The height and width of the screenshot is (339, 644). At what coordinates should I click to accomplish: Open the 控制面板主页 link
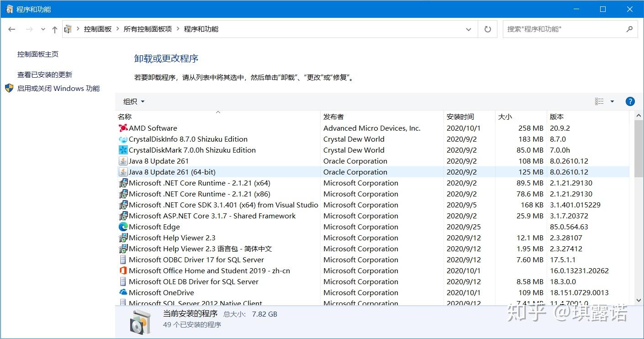click(x=38, y=54)
